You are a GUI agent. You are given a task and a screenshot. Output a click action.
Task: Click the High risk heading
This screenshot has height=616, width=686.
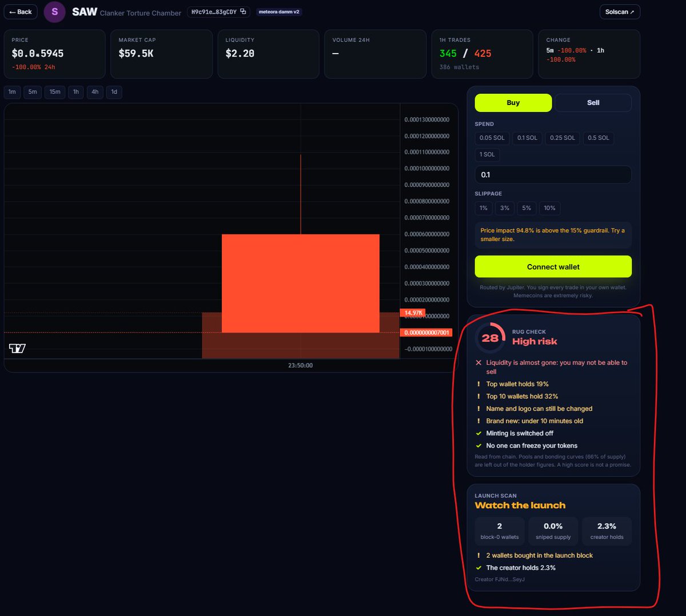[x=535, y=342]
